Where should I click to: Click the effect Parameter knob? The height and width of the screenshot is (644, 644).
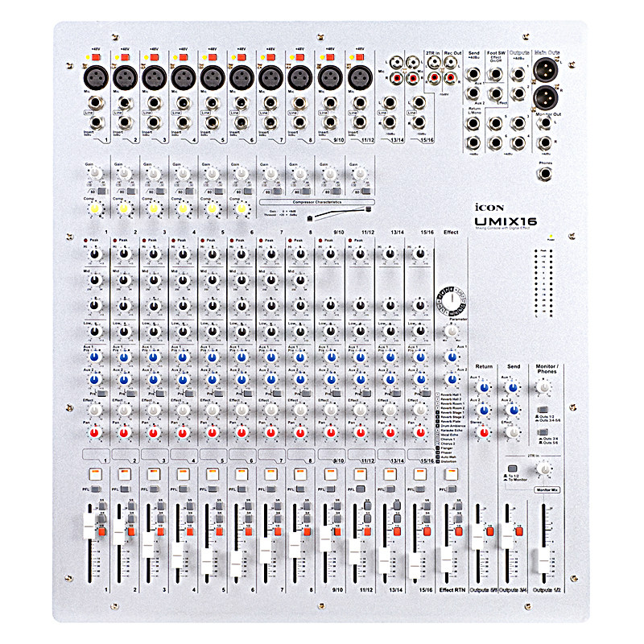(452, 331)
